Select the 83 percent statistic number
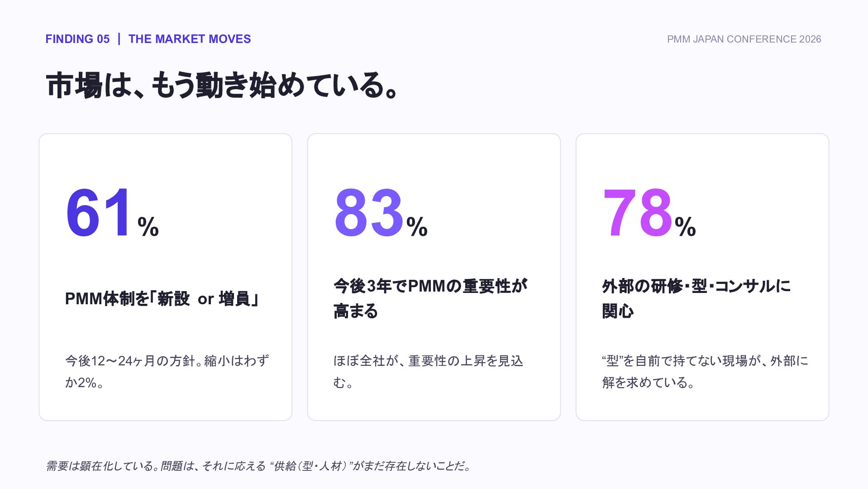Screen dimensions: 868x489 [368, 213]
